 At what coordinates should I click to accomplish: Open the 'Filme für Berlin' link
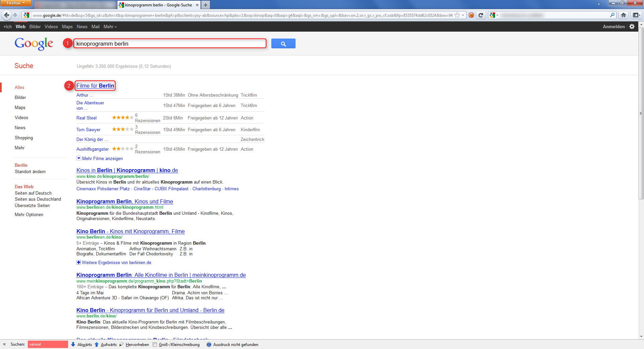95,86
